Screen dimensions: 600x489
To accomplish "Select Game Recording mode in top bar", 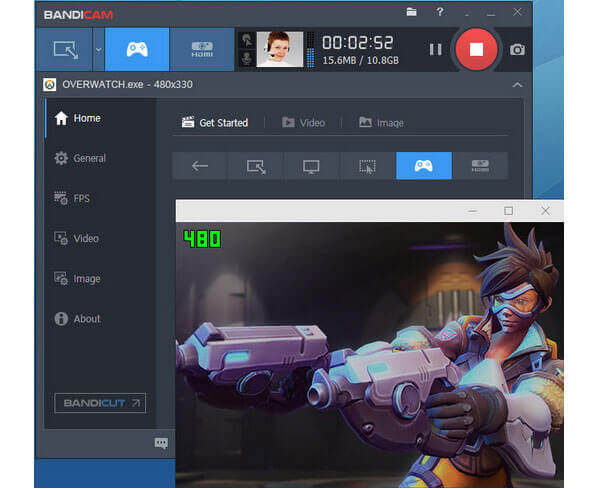I will pos(137,50).
